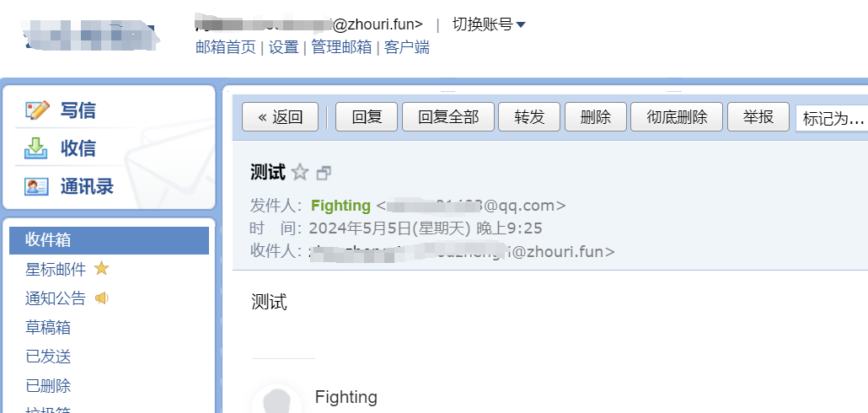
Task: Open the contacts card icon
Action: click(36, 187)
